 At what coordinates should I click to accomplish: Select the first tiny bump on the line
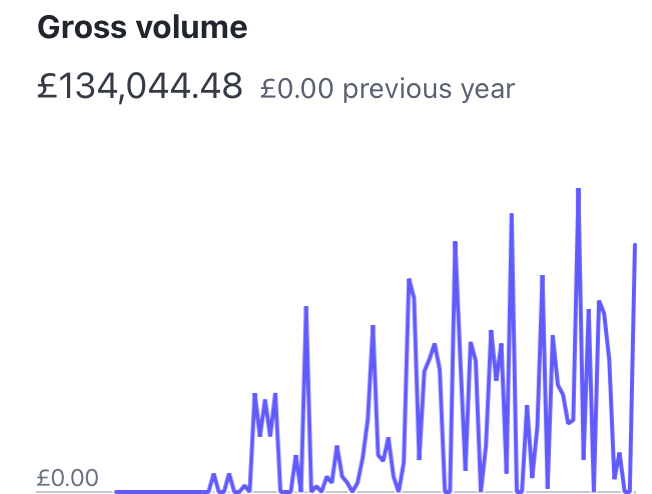[213, 475]
